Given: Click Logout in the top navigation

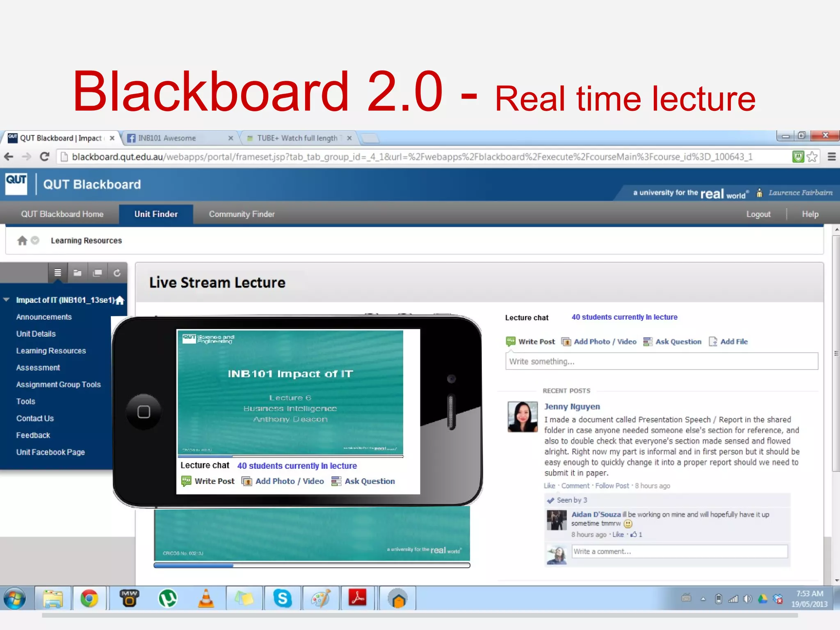Looking at the screenshot, I should (x=758, y=214).
